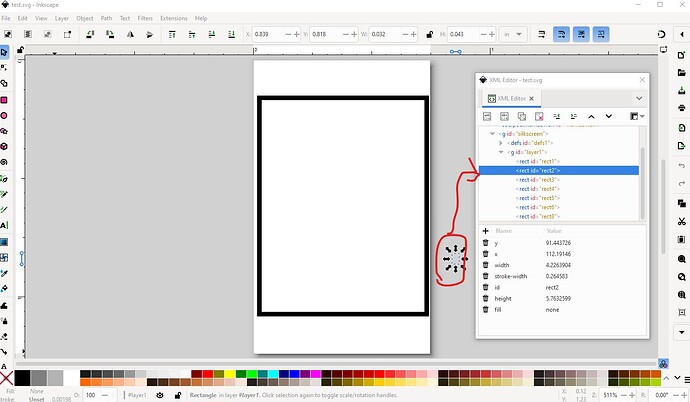Image resolution: width=690 pixels, height=402 pixels.
Task: Toggle layer1 visibility eye in status bar
Action: [x=160, y=395]
